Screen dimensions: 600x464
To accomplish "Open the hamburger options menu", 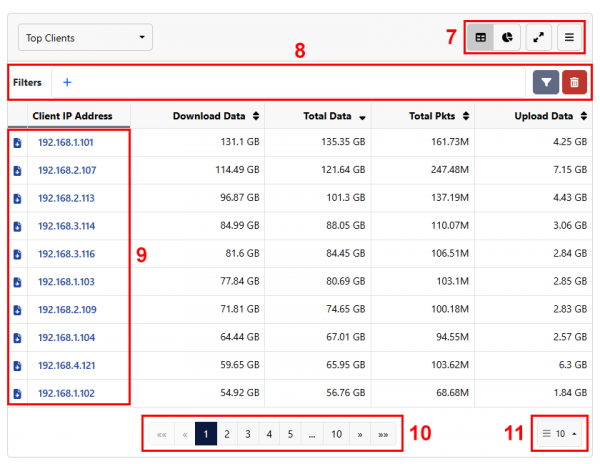I will (570, 38).
